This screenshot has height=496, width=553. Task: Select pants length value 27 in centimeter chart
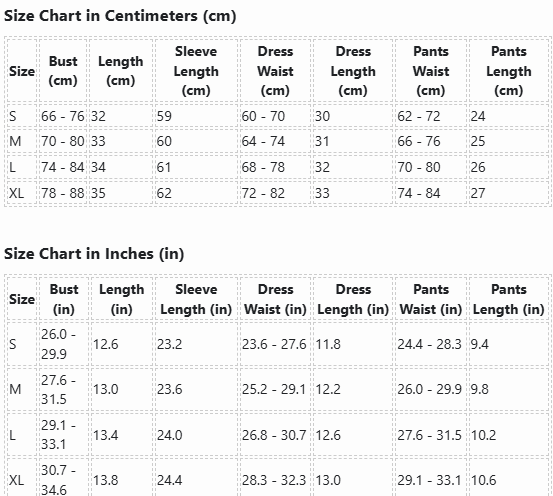pos(478,193)
